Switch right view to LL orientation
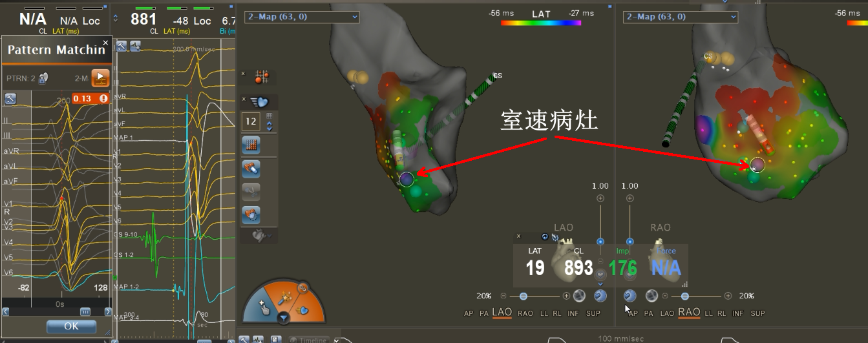This screenshot has width=868, height=343. pyautogui.click(x=709, y=313)
